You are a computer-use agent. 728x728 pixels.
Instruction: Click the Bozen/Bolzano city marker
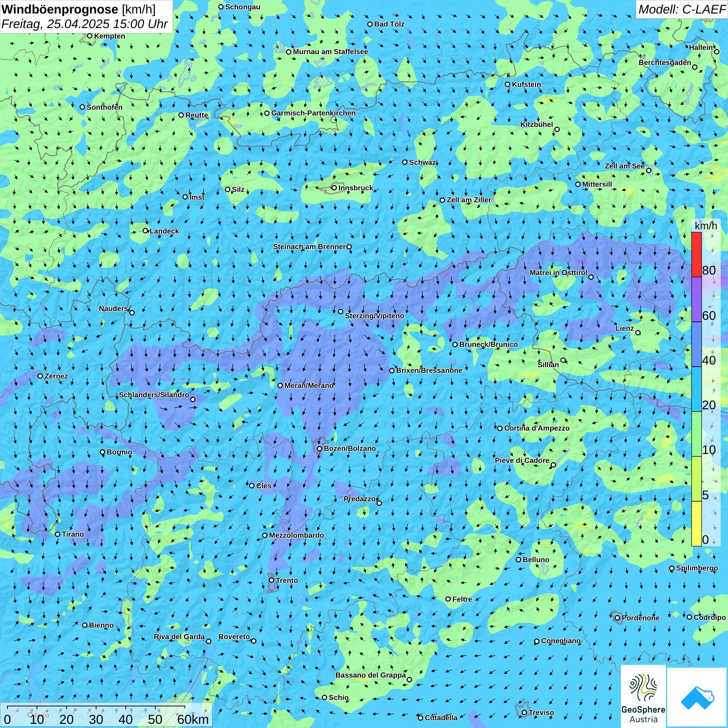pos(320,449)
